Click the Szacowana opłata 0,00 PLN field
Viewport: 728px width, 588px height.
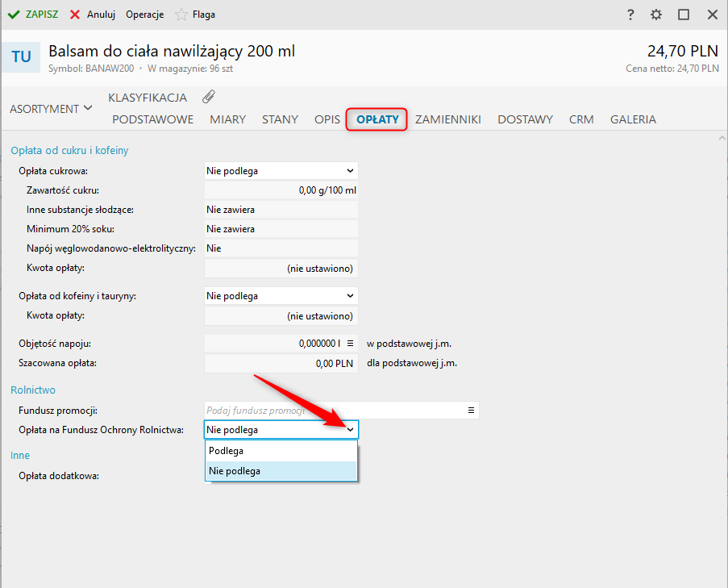[281, 363]
